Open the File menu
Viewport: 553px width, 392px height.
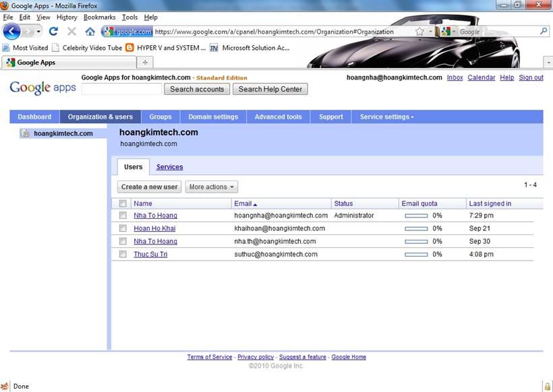[8, 18]
